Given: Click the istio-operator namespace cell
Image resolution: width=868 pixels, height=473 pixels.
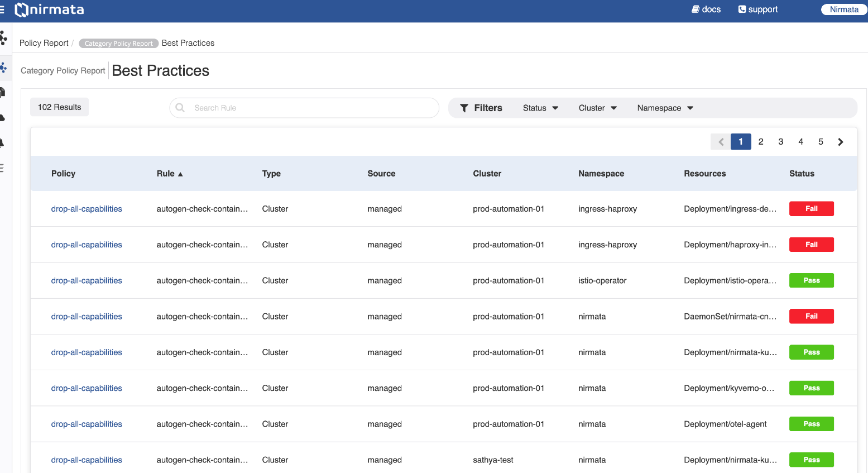Looking at the screenshot, I should [602, 281].
